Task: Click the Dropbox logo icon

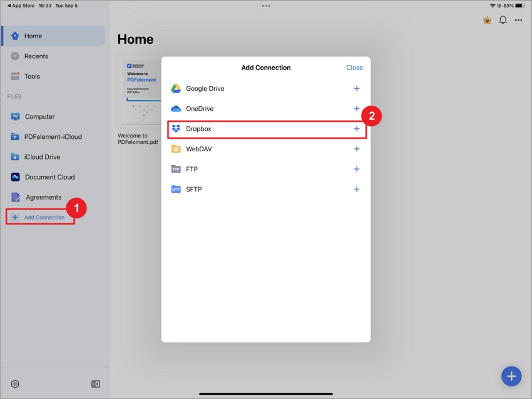Action: click(x=176, y=129)
